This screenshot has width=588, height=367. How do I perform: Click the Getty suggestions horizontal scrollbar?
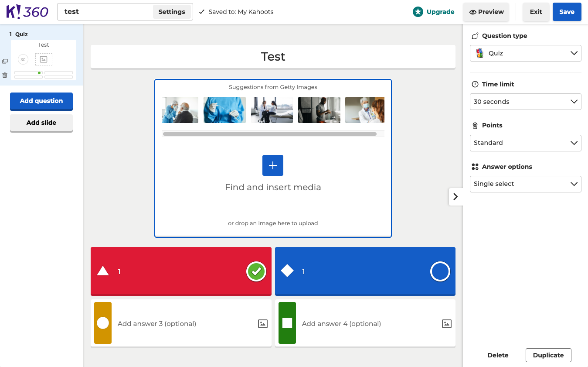[x=270, y=134]
